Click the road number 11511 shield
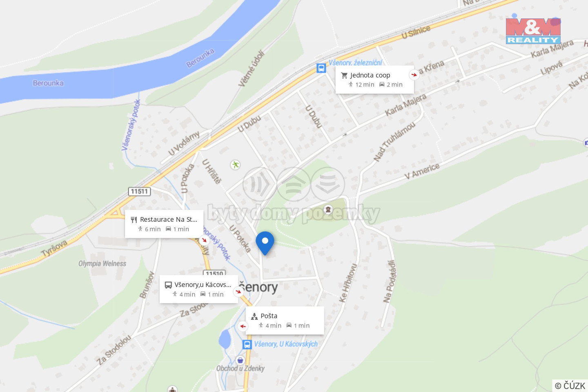The height and width of the screenshot is (392, 588). coord(139,191)
